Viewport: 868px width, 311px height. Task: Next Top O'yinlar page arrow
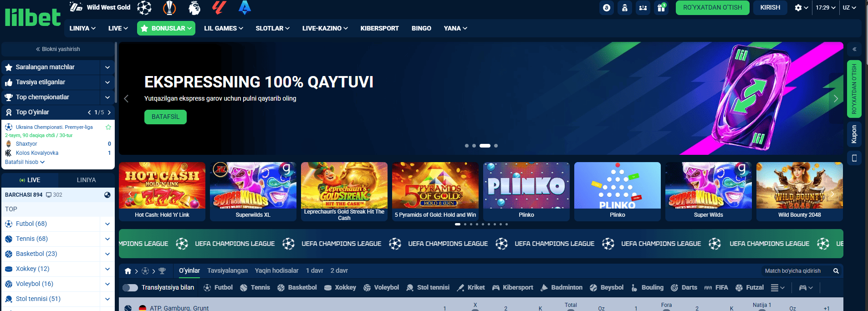click(109, 112)
